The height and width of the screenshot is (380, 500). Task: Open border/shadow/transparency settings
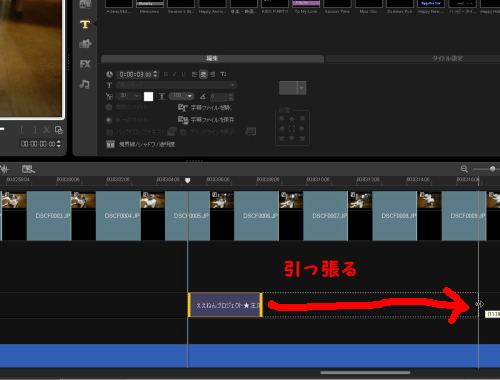(x=141, y=144)
